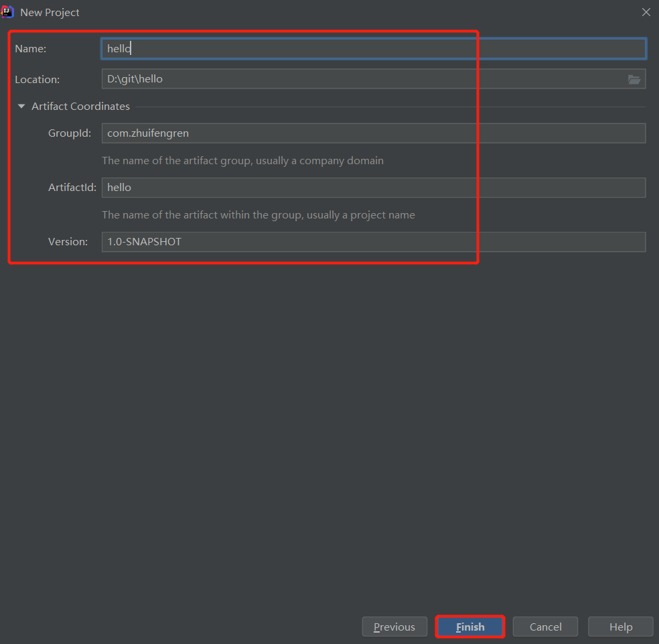659x644 pixels.
Task: Click the 'Location:' label
Action: click(x=38, y=80)
